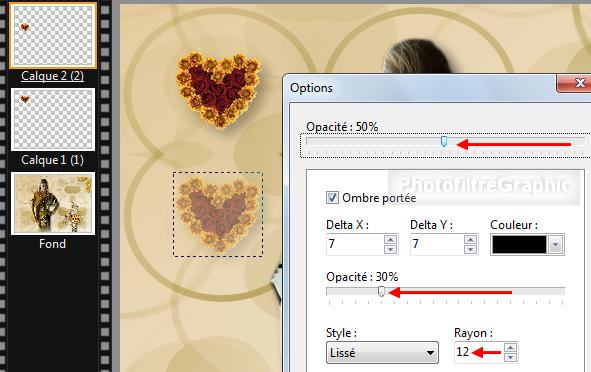Click the shadow Opacité 30% slider handle
This screenshot has height=372, width=591.
coord(381,291)
